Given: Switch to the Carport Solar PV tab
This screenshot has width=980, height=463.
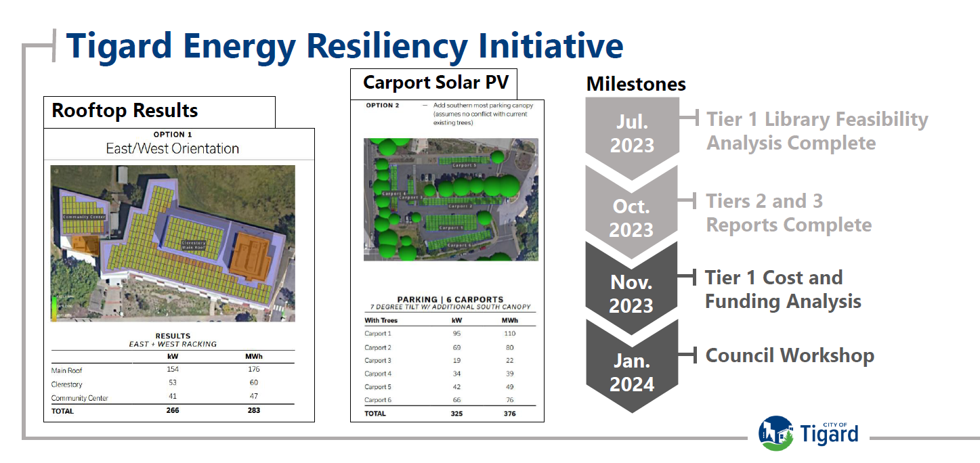Looking at the screenshot, I should tap(433, 83).
